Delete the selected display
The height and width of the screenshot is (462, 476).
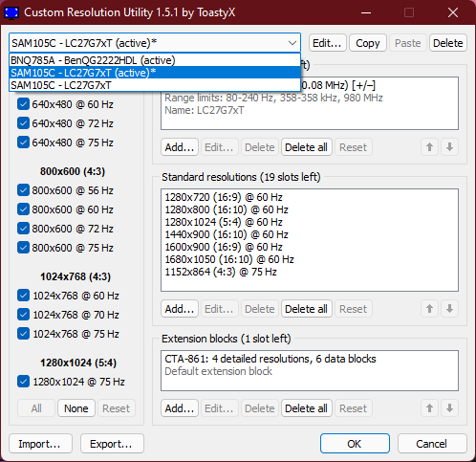point(448,43)
